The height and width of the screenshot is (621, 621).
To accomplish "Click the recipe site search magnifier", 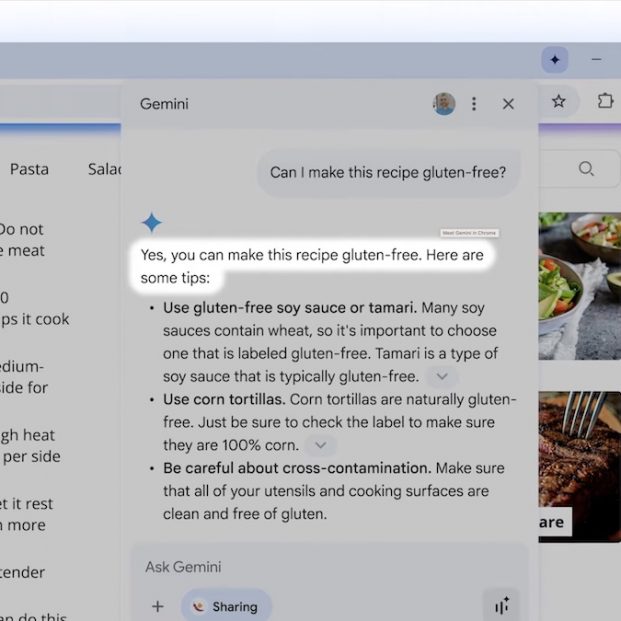I will point(586,169).
